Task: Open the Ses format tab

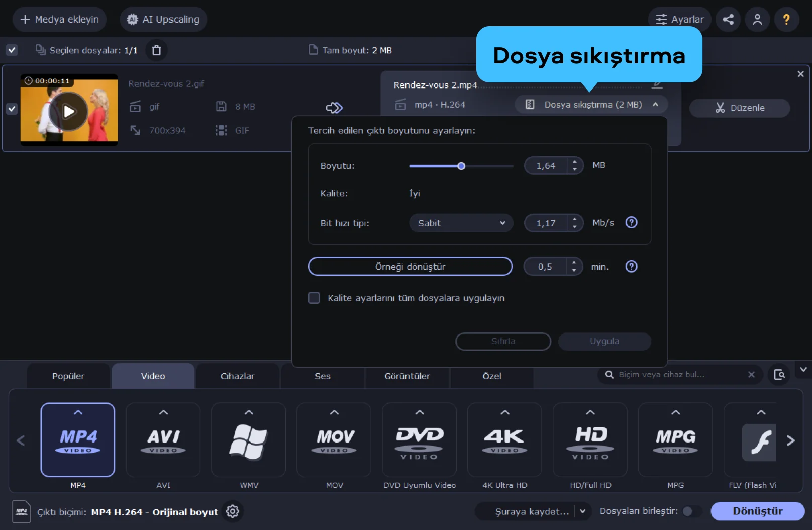Action: 322,376
